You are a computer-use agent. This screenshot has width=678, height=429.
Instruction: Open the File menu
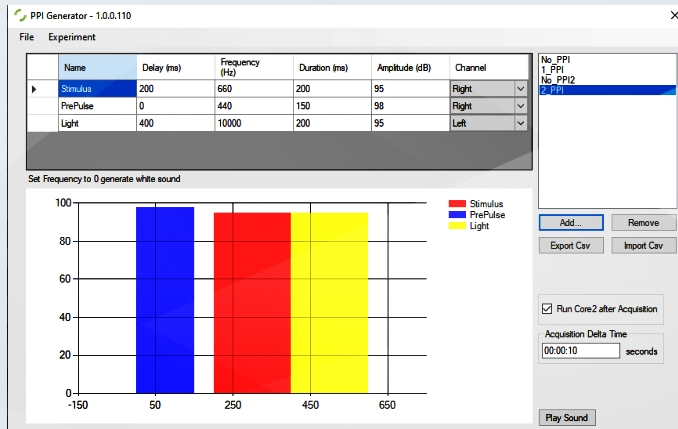coord(27,37)
